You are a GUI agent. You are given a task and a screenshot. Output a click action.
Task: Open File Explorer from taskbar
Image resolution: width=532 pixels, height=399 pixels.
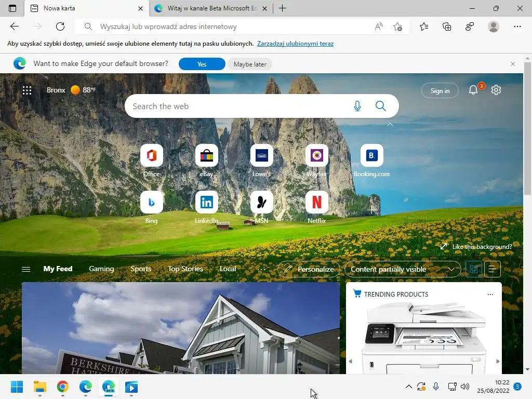(39, 387)
